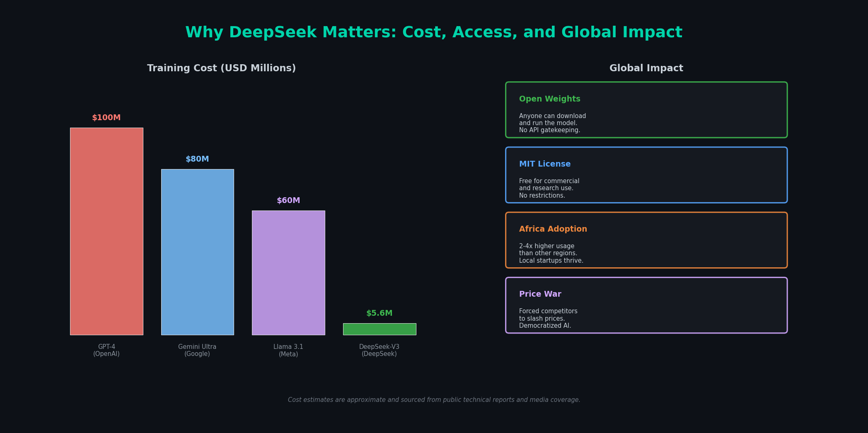
Task: Click the "Africa Adoption" card title
Action: click(x=553, y=229)
